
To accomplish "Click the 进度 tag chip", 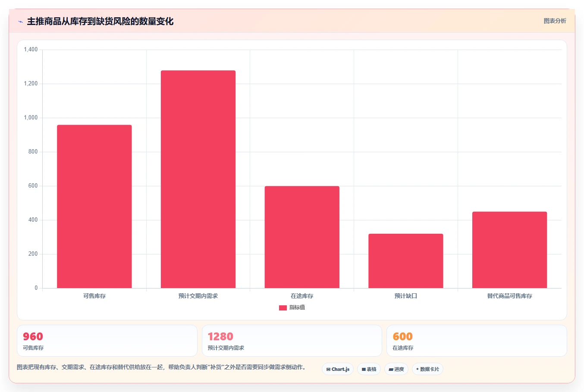I will point(396,369).
